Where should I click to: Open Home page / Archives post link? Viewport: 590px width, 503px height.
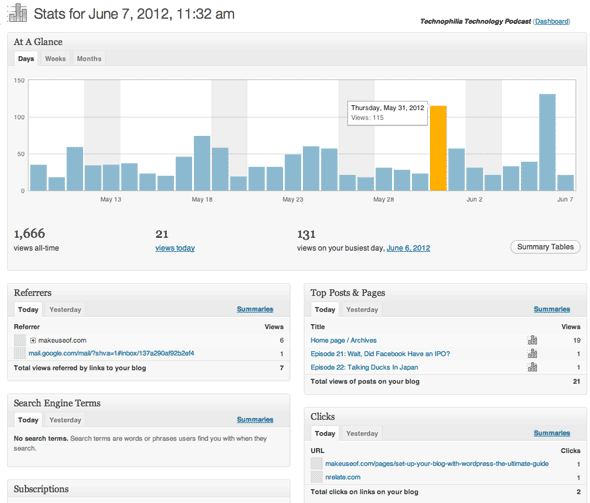coord(344,340)
